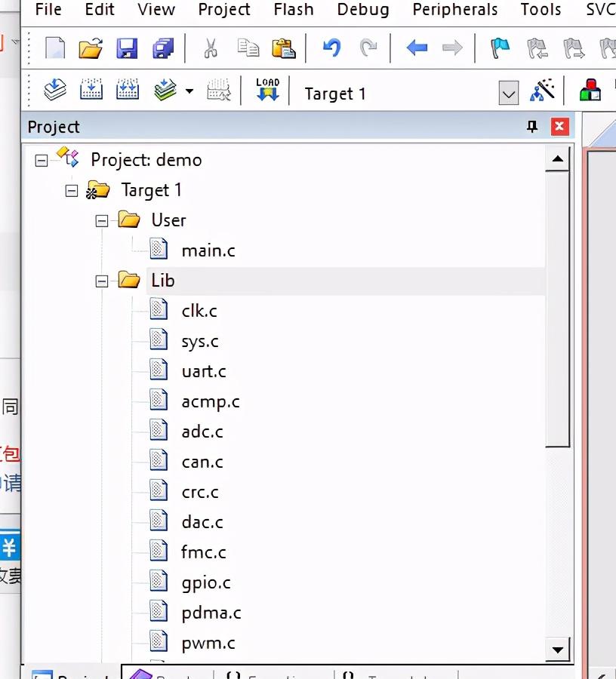The height and width of the screenshot is (679, 616).
Task: Collapse the Lib folder group
Action: (102, 281)
